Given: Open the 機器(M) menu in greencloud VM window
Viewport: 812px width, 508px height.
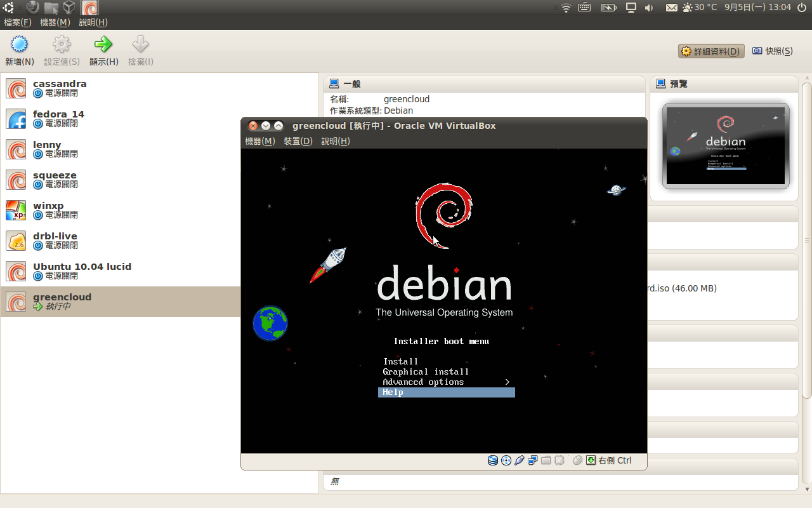Looking at the screenshot, I should click(x=260, y=141).
